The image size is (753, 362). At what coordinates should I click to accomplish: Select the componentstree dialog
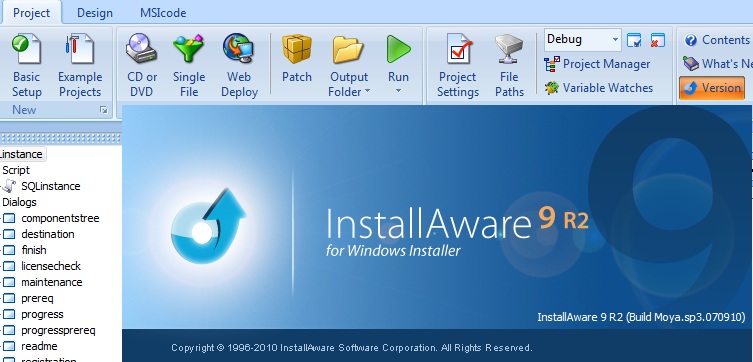tap(61, 218)
